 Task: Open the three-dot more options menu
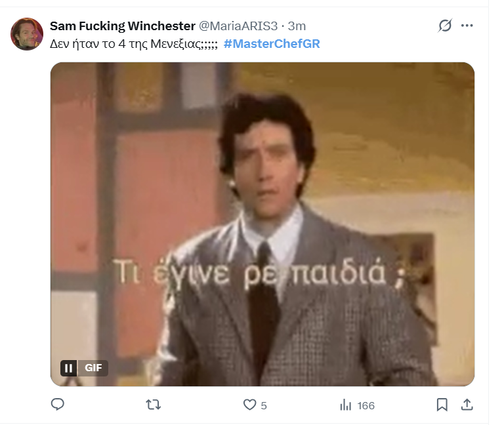click(x=467, y=26)
